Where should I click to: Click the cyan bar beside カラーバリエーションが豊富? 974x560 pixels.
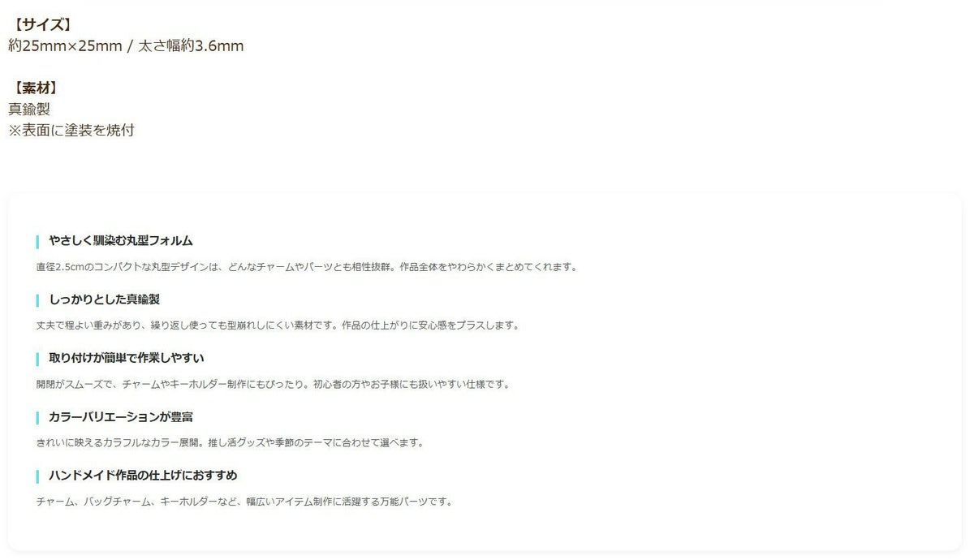point(37,417)
